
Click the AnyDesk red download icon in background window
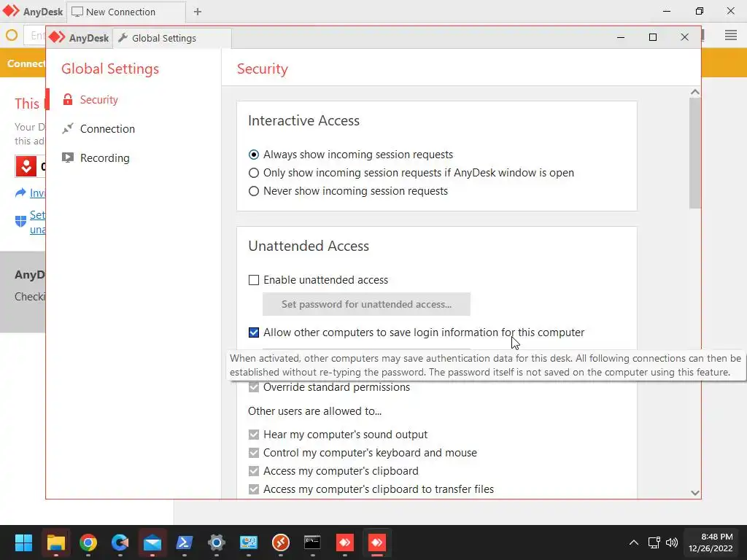[26, 166]
